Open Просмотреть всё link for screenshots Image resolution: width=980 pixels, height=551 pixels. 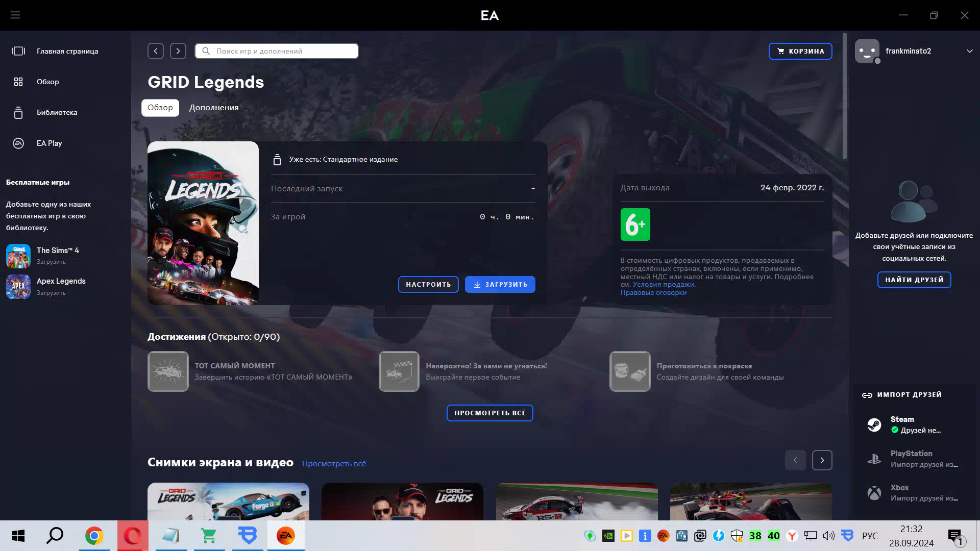334,464
